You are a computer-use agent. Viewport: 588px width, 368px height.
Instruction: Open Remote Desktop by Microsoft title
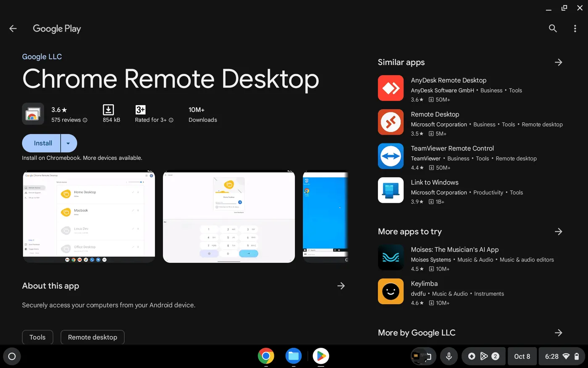(435, 114)
